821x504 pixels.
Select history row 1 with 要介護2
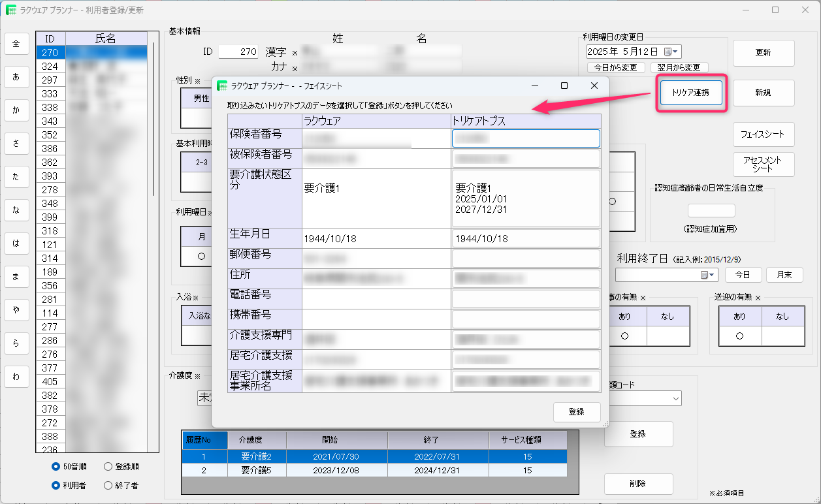(x=374, y=457)
